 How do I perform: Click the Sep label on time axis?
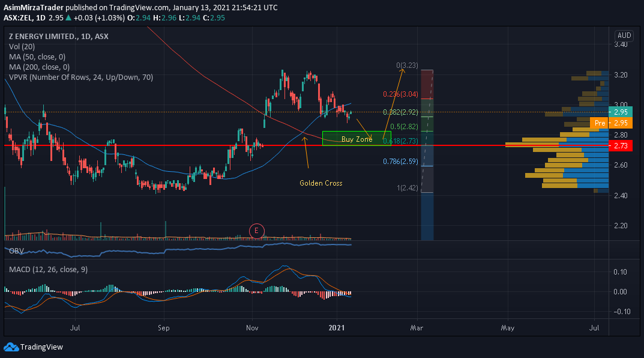pos(163,327)
